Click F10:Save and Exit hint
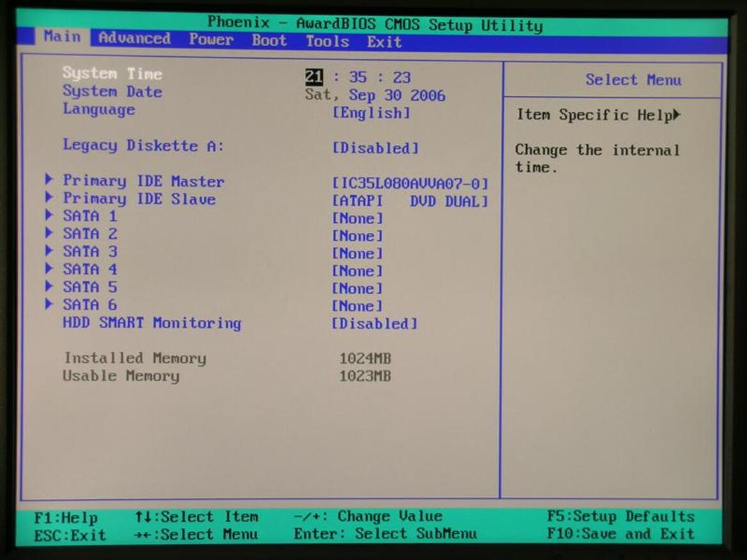This screenshot has width=747, height=560. click(x=620, y=534)
